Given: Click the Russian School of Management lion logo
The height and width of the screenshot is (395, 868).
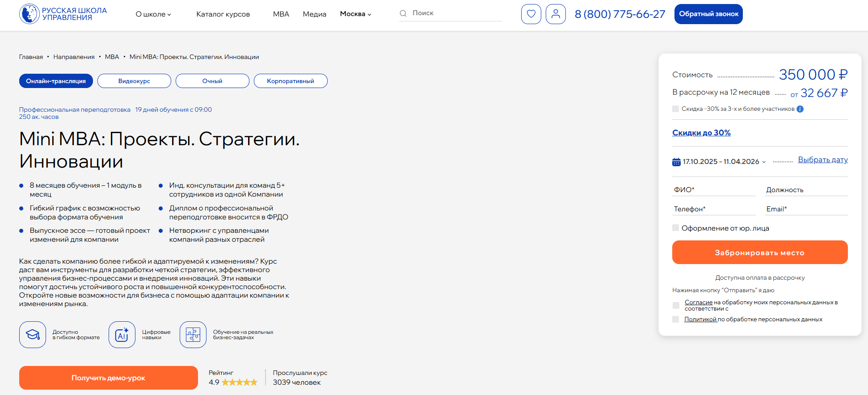Looking at the screenshot, I should click(x=29, y=14).
